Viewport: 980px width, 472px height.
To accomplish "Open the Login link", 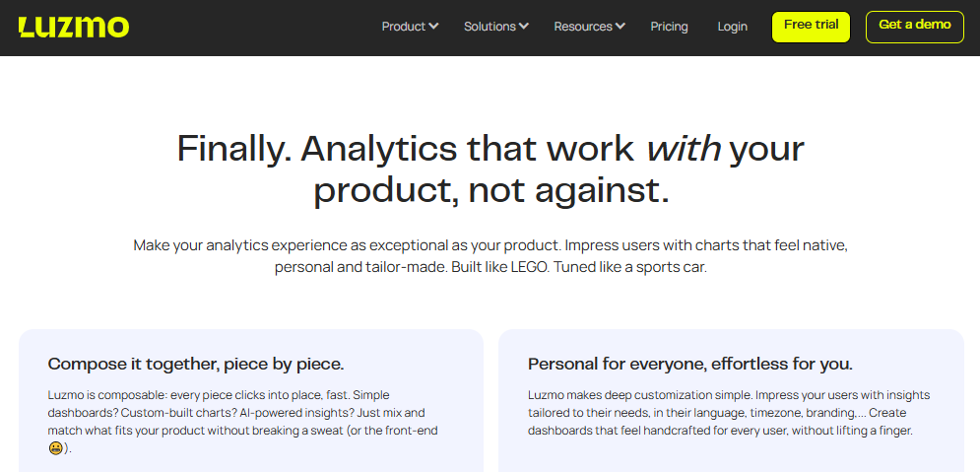I will pyautogui.click(x=732, y=27).
